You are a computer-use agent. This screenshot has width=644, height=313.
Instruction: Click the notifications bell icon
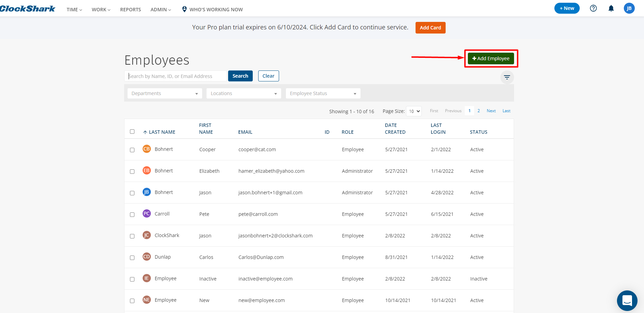click(x=611, y=8)
